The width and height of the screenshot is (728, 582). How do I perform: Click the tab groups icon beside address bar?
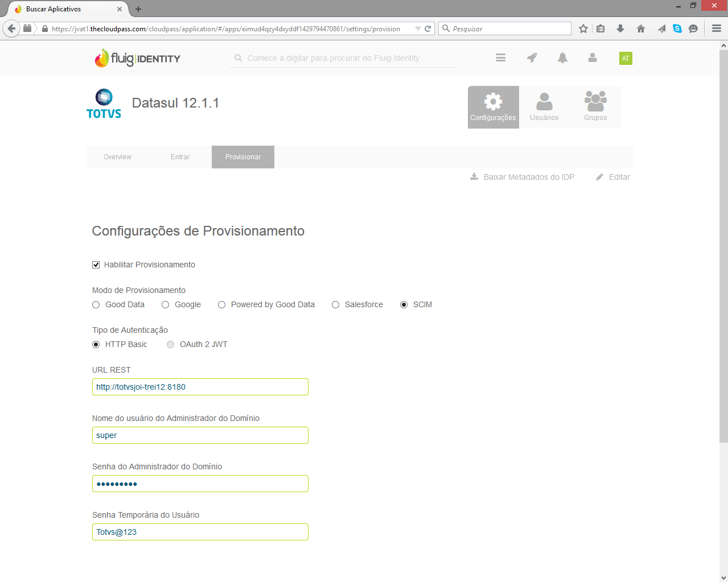pos(27,28)
